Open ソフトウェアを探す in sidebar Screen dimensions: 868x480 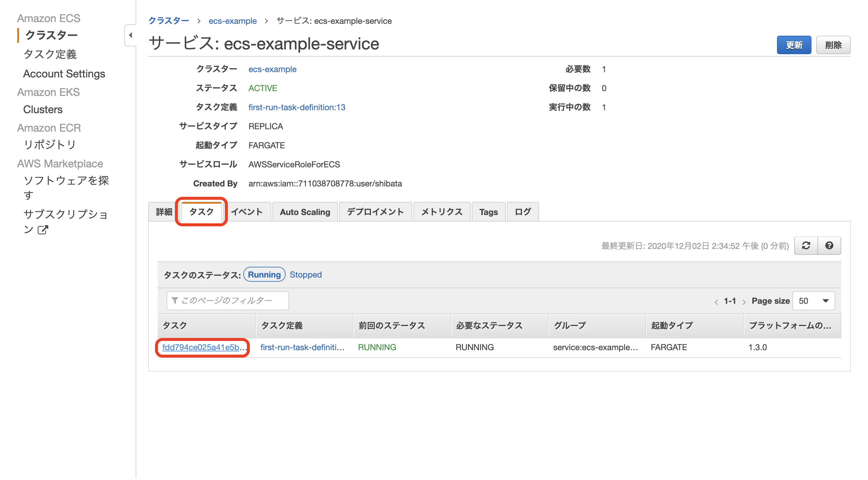[x=66, y=188]
